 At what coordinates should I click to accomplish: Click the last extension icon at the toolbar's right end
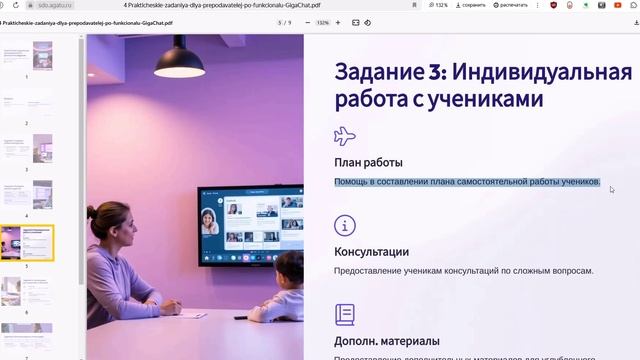pos(633,5)
